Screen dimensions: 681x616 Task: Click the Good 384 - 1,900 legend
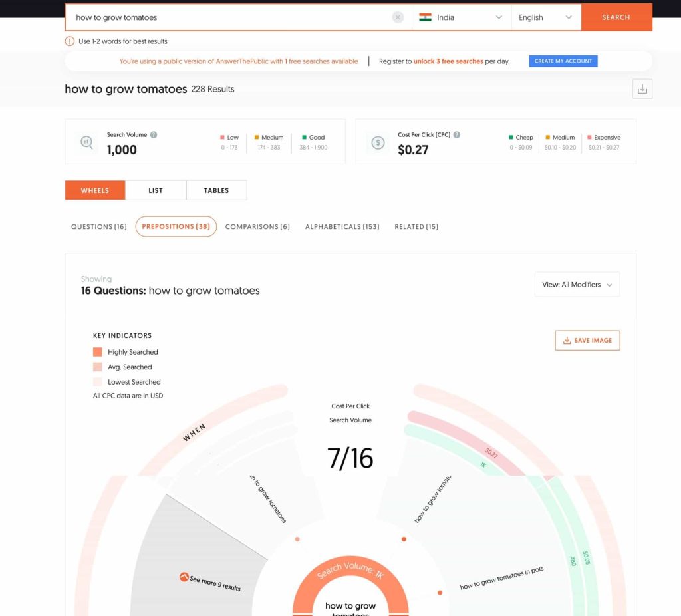point(313,142)
